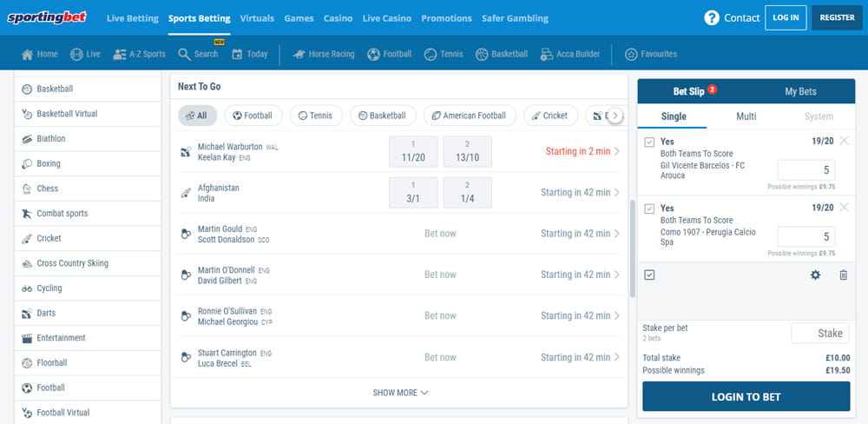This screenshot has width=868, height=424.
Task: Open Virtuals in the main menu
Action: pyautogui.click(x=257, y=18)
